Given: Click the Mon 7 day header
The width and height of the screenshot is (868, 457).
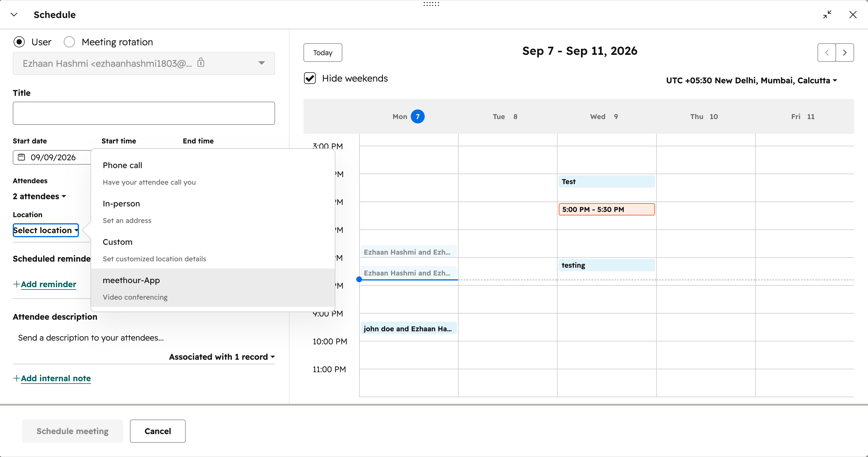Looking at the screenshot, I should [408, 117].
